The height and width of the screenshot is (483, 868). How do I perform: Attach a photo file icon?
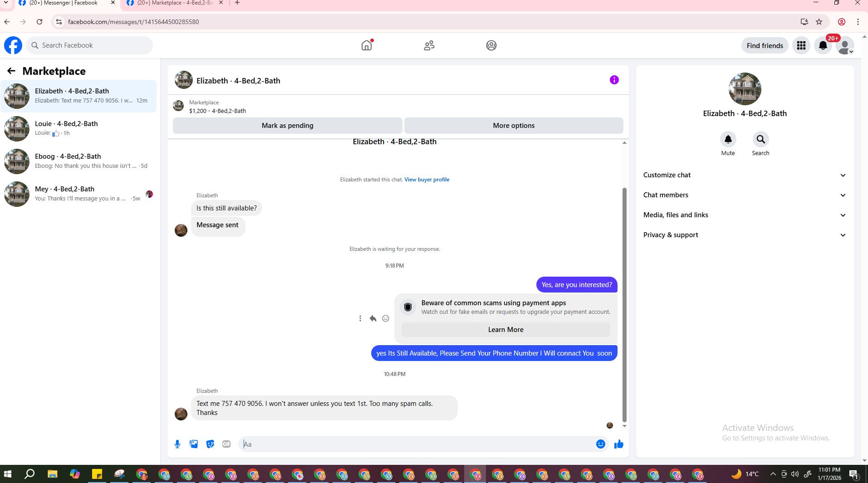click(x=194, y=444)
